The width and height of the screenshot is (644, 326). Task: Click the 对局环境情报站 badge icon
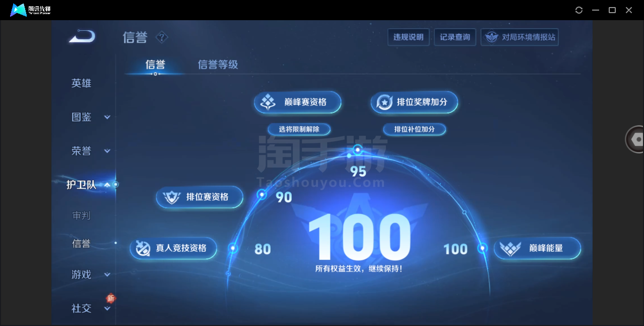(x=491, y=37)
